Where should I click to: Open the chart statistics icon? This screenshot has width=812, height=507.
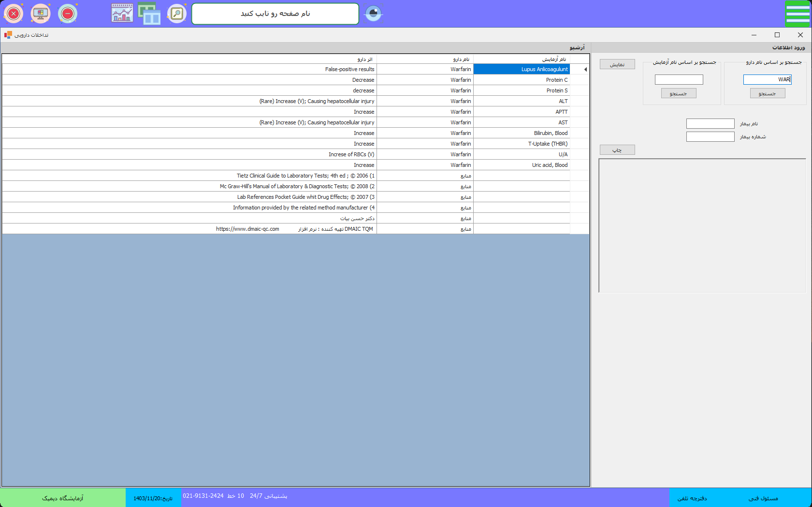[x=122, y=14]
